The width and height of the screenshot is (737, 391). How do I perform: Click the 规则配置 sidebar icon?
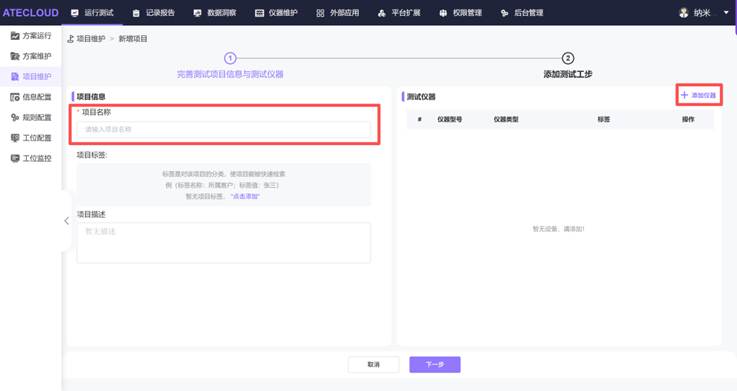click(x=15, y=117)
